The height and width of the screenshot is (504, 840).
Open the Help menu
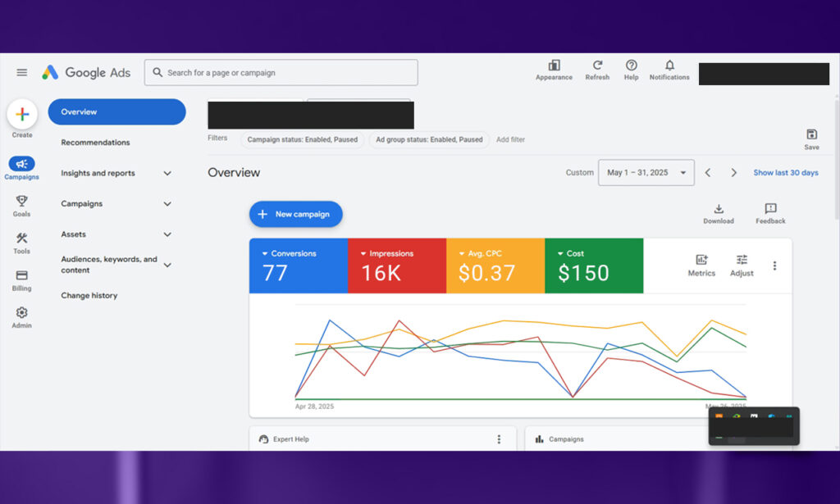pyautogui.click(x=631, y=70)
